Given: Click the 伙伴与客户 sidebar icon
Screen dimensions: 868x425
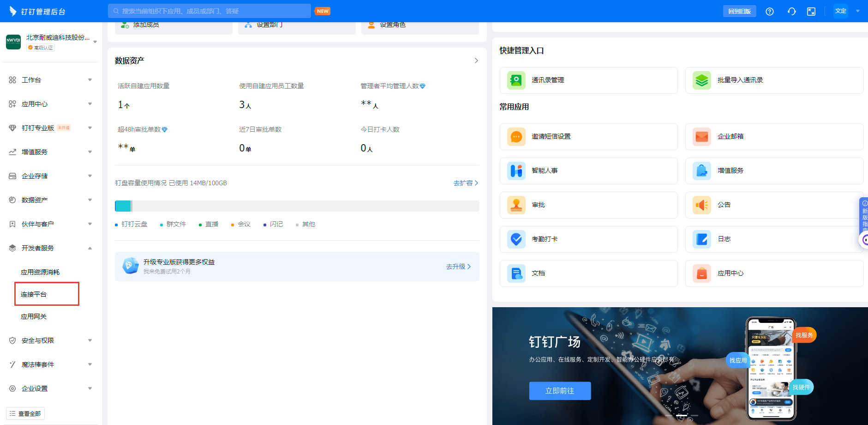Looking at the screenshot, I should pos(12,224).
